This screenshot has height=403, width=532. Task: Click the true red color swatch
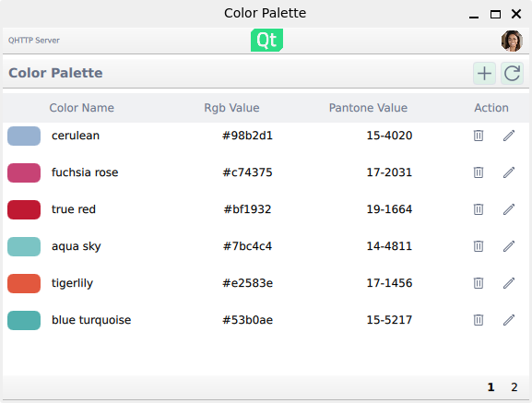pyautogui.click(x=24, y=209)
